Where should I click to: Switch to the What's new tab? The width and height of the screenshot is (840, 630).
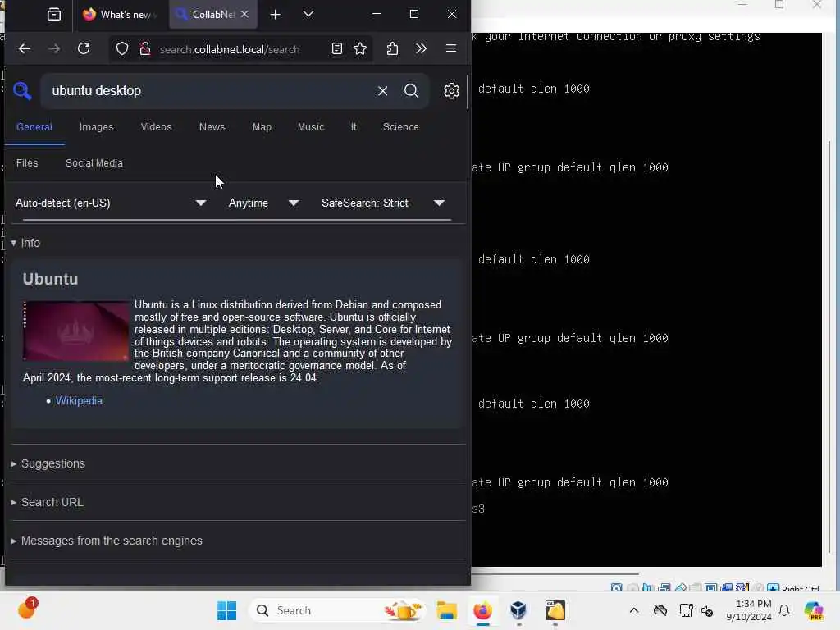click(119, 15)
